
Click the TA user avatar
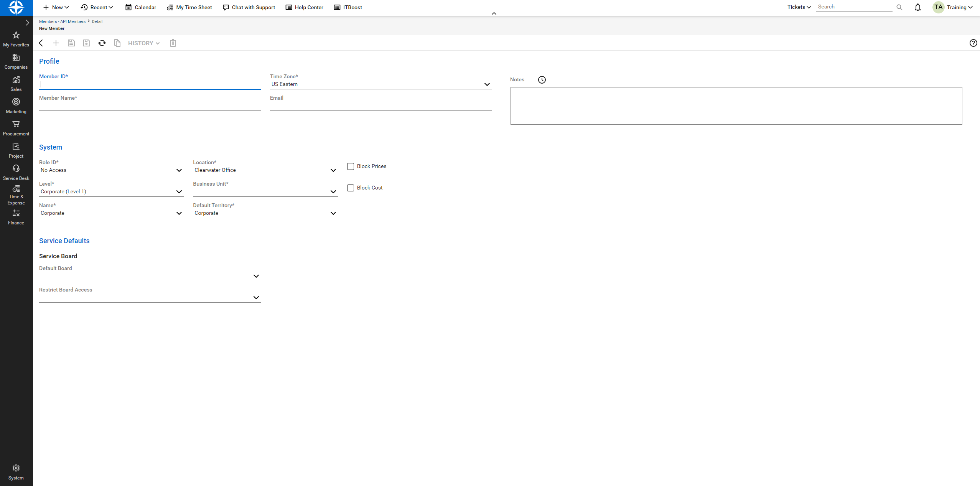point(938,7)
